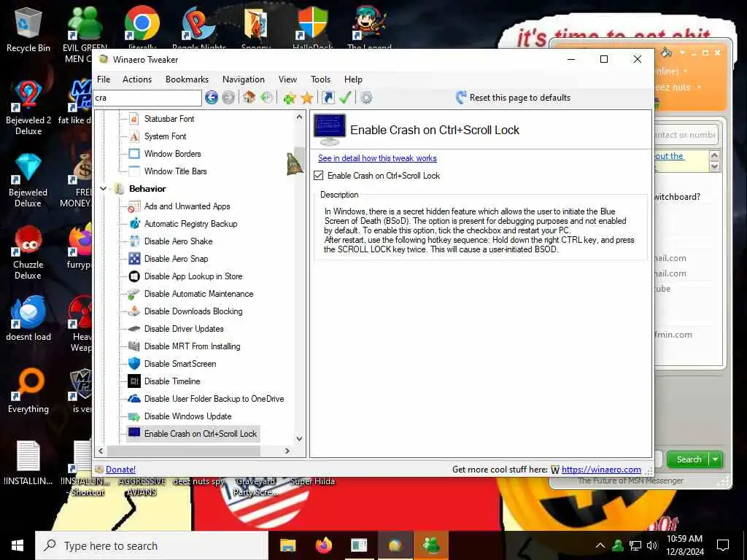Screen dimensions: 747x560
Task: Click MSN Messenger taskbar button
Action: pos(431,545)
